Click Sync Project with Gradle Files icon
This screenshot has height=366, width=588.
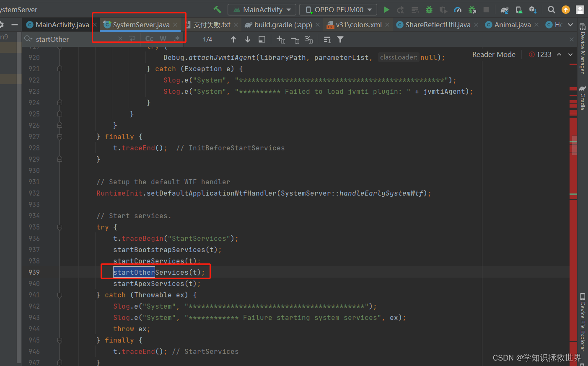tap(505, 9)
